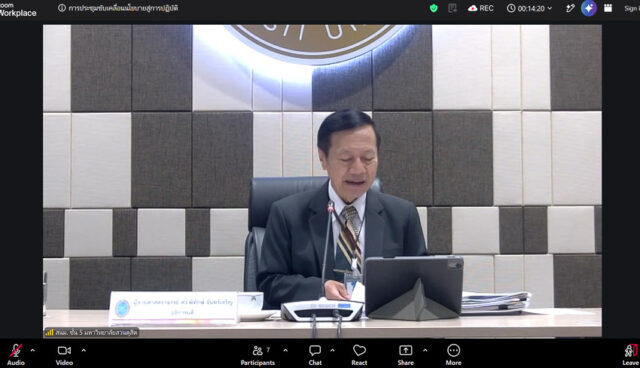Open the meeting timer 00:14:20 dropdown
The image size is (640, 368).
pyautogui.click(x=529, y=8)
